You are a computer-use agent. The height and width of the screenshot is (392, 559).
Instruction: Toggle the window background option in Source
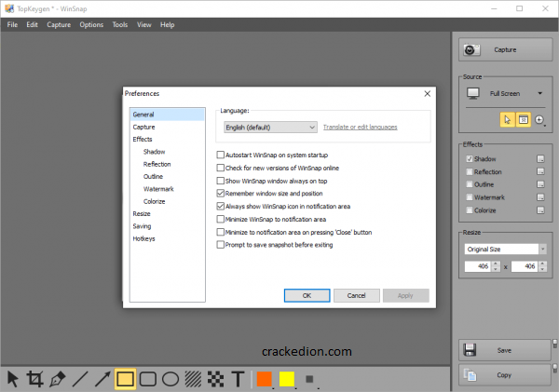(x=523, y=120)
